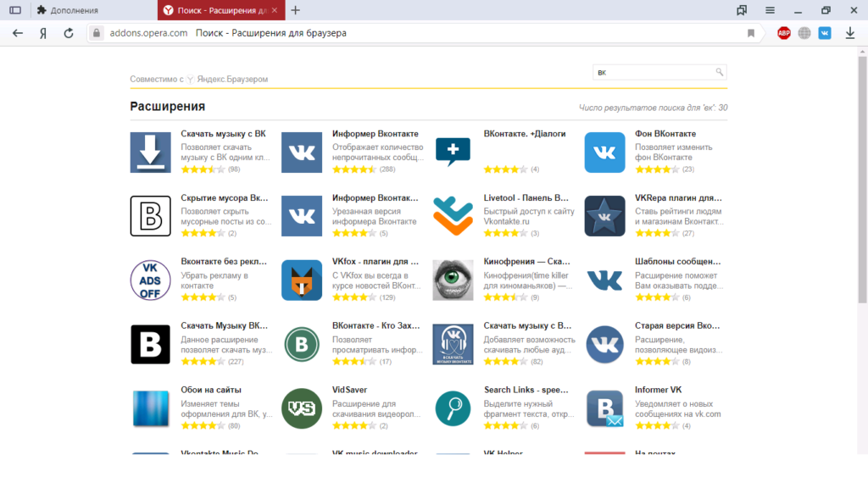This screenshot has height=488, width=868.
Task: Click the addons.opera.com address text
Action: [148, 33]
